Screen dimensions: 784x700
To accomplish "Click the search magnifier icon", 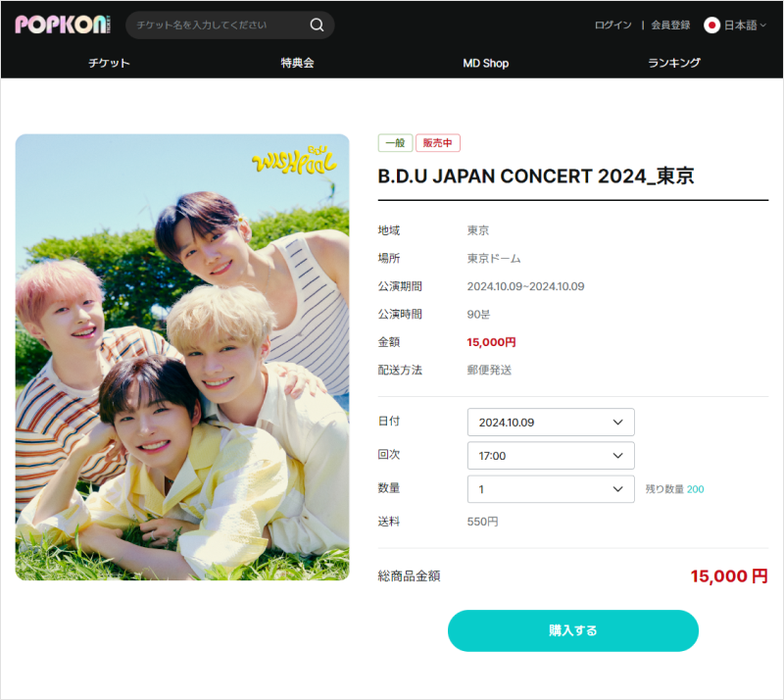I will tap(317, 25).
